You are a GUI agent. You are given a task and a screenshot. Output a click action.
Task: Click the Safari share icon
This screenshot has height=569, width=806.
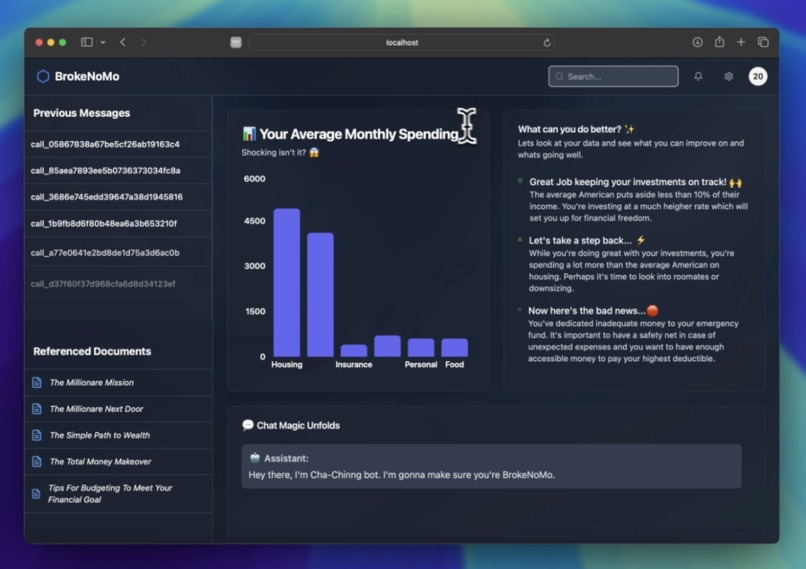(x=720, y=42)
